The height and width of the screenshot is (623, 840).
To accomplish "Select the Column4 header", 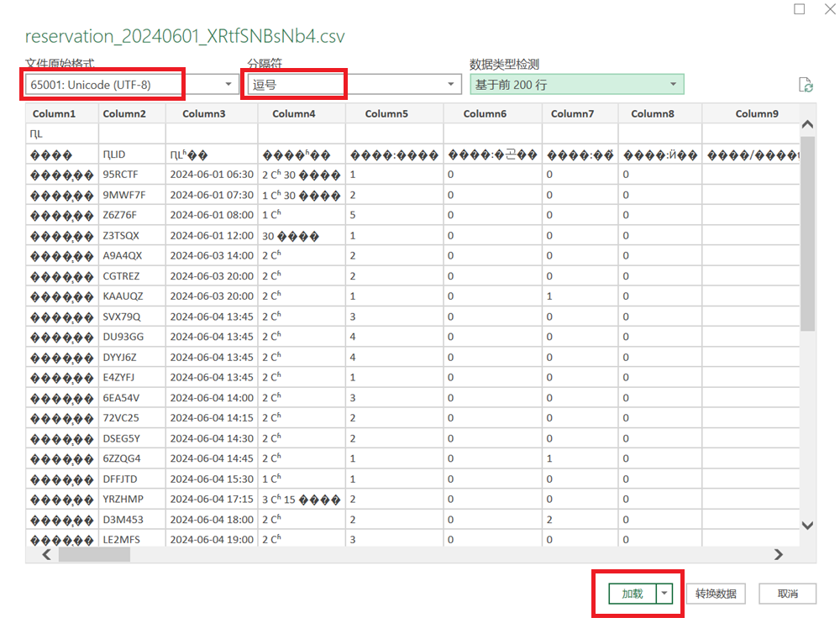I will [x=302, y=113].
